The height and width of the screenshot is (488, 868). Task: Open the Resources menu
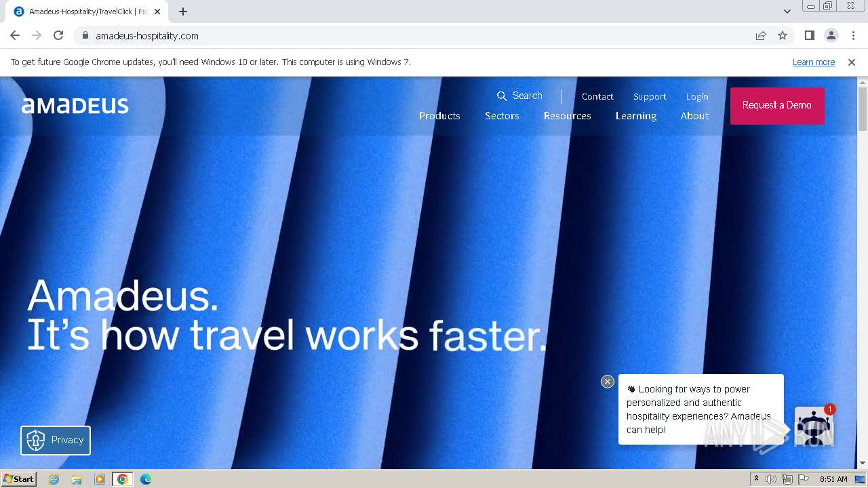coord(567,116)
